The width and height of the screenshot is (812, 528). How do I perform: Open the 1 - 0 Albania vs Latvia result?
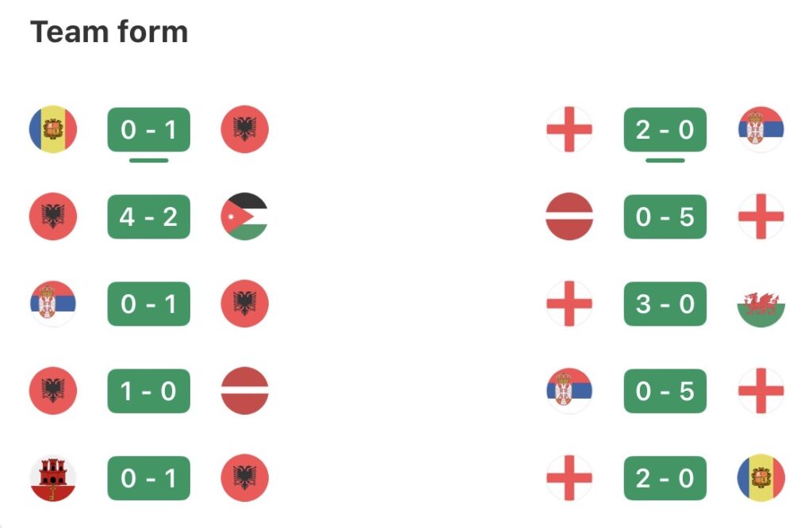coord(149,391)
